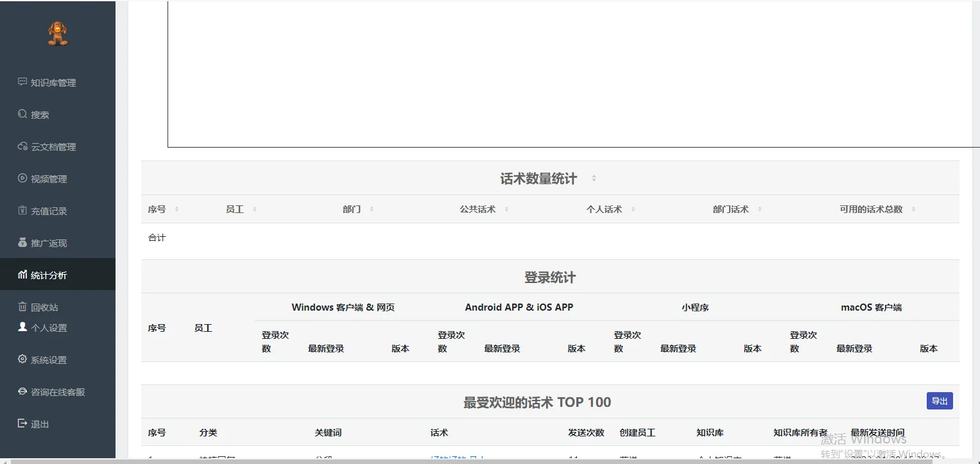The width and height of the screenshot is (980, 464).
Task: Click the monkey logo in the sidebar
Action: coord(58,33)
